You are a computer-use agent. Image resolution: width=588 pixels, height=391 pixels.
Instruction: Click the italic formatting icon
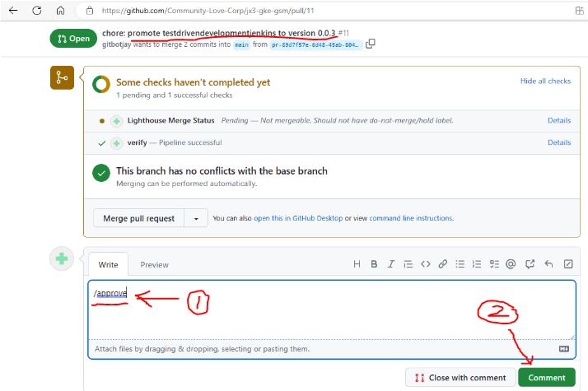[x=390, y=264]
